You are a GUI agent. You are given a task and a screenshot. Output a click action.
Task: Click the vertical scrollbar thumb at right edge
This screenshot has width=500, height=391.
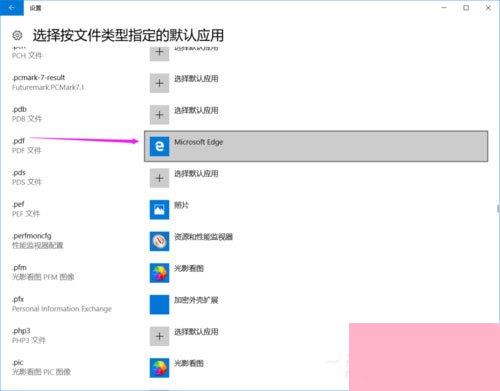pyautogui.click(x=498, y=209)
